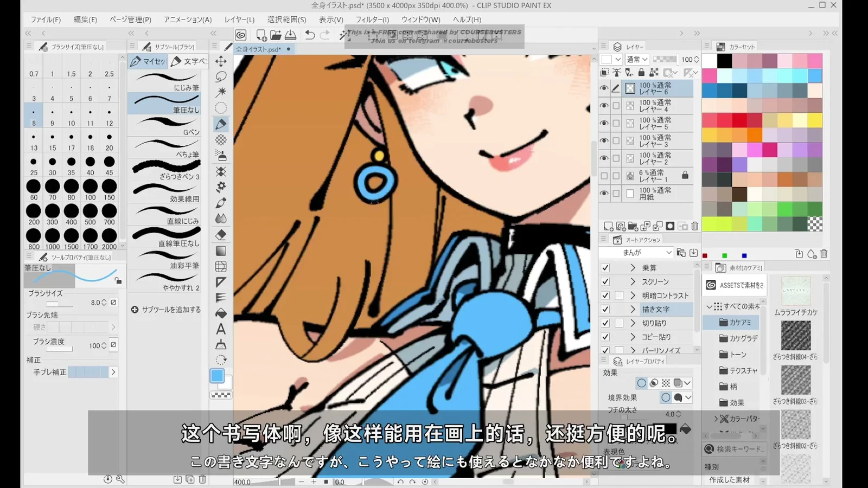Switch to the 文字ペン sub tool tab

188,61
